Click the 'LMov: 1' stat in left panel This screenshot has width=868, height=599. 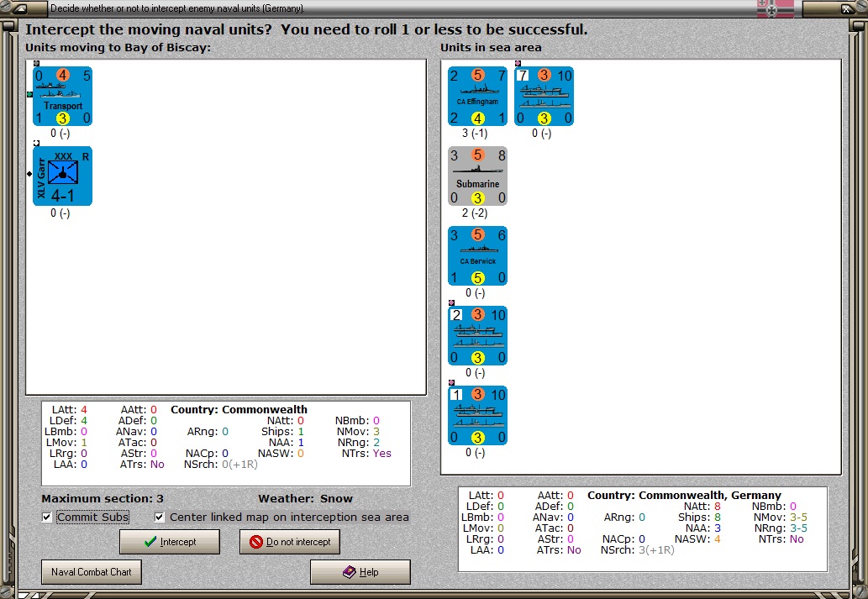point(66,443)
